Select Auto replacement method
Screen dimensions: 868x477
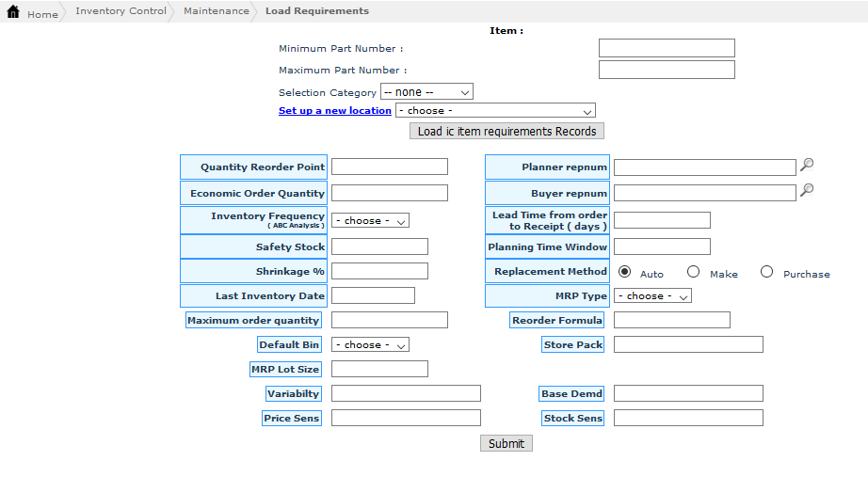625,272
